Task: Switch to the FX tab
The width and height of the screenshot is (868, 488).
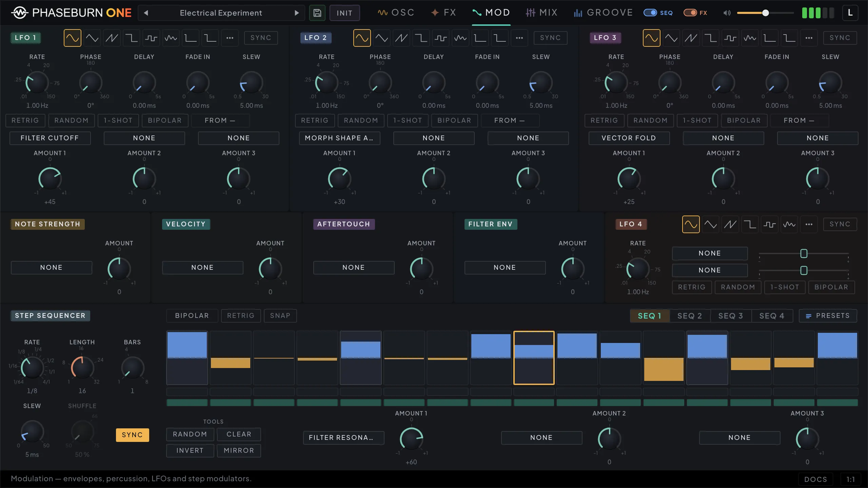Action: tap(443, 13)
